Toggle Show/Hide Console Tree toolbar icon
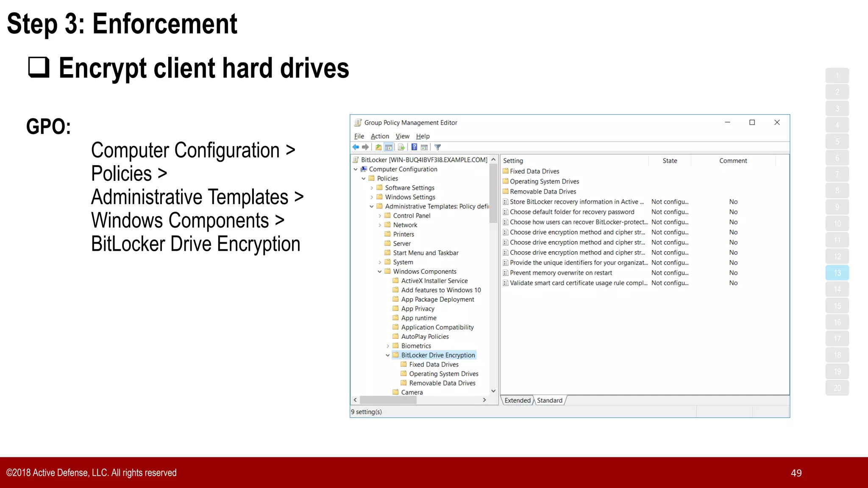 pos(389,147)
